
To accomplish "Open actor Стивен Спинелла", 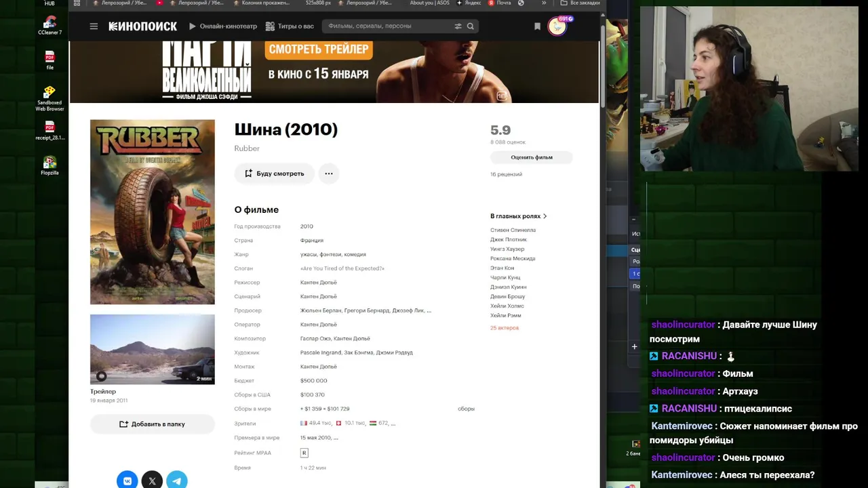I will [513, 230].
